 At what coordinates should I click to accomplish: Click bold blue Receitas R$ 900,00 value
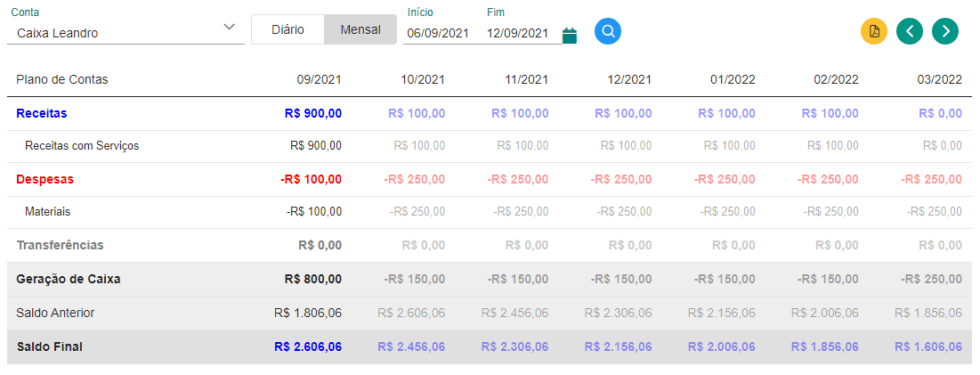coord(313,113)
